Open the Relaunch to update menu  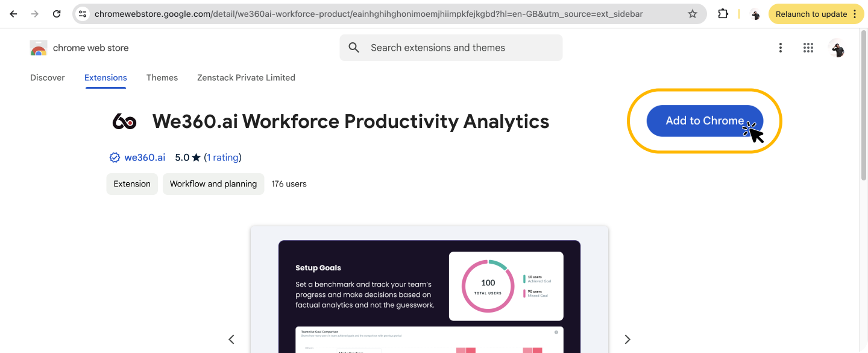pos(816,14)
